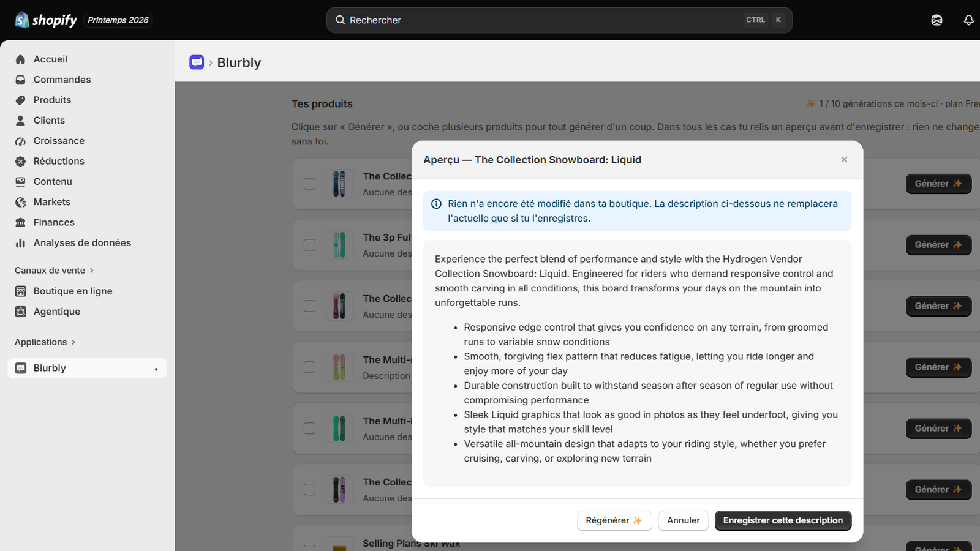Click the Agentique icon in sidebar
980x551 pixels.
coord(21,312)
